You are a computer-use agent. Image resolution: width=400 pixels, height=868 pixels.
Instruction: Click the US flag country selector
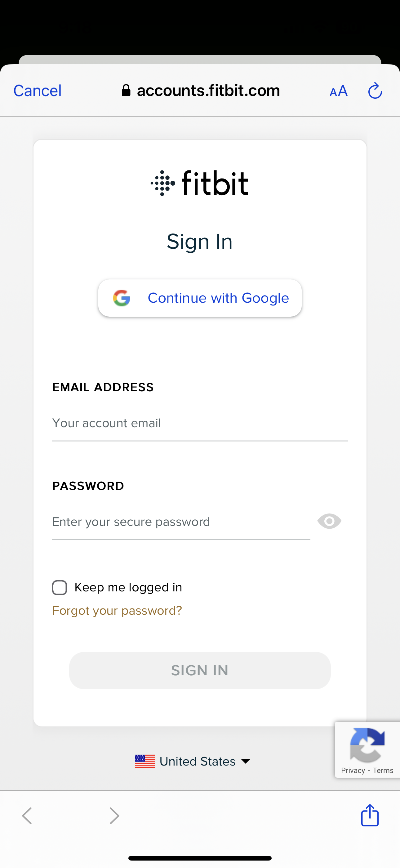[x=145, y=761]
